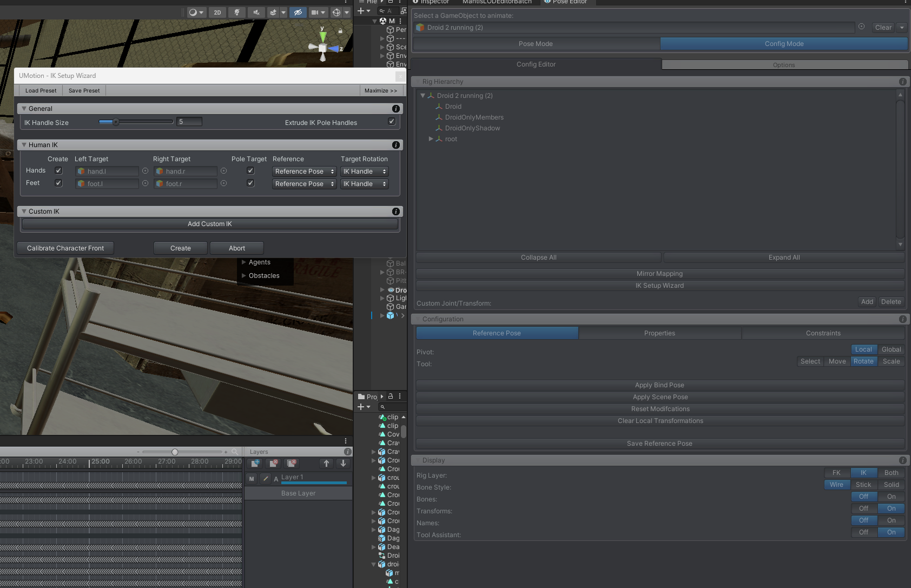The width and height of the screenshot is (911, 588).
Task: Toggle hidden objects visibility eye icon
Action: (298, 12)
